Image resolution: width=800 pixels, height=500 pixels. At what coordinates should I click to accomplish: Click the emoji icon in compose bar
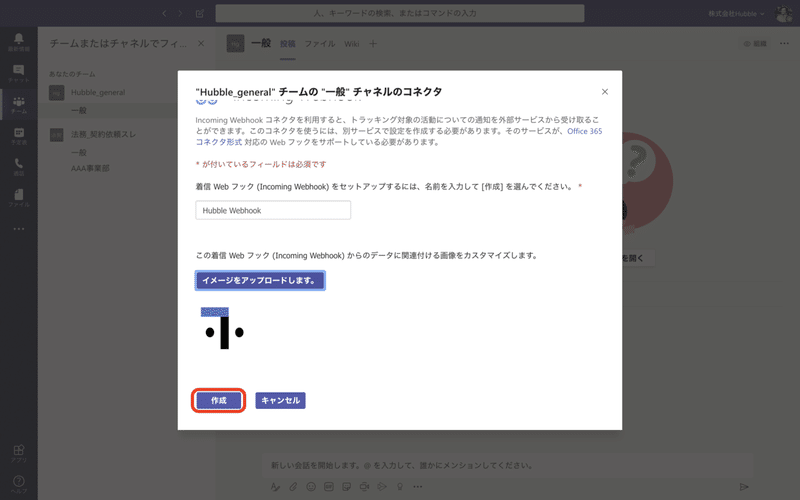click(311, 487)
